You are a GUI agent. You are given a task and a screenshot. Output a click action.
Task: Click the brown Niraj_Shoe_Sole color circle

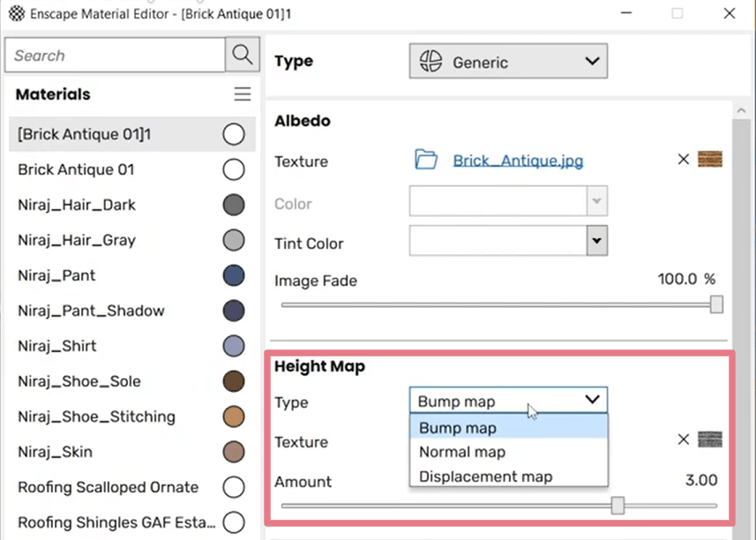234,381
